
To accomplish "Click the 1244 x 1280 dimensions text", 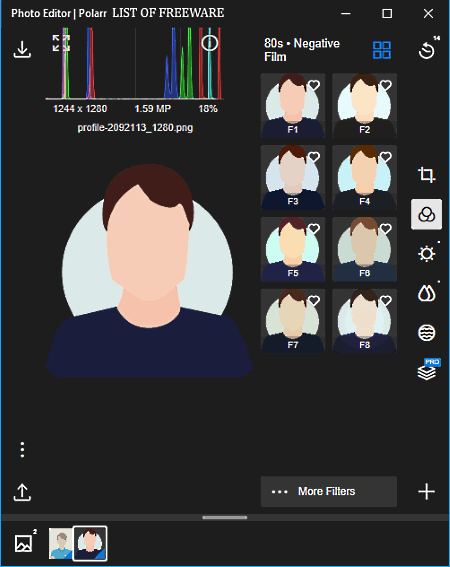I will point(80,109).
